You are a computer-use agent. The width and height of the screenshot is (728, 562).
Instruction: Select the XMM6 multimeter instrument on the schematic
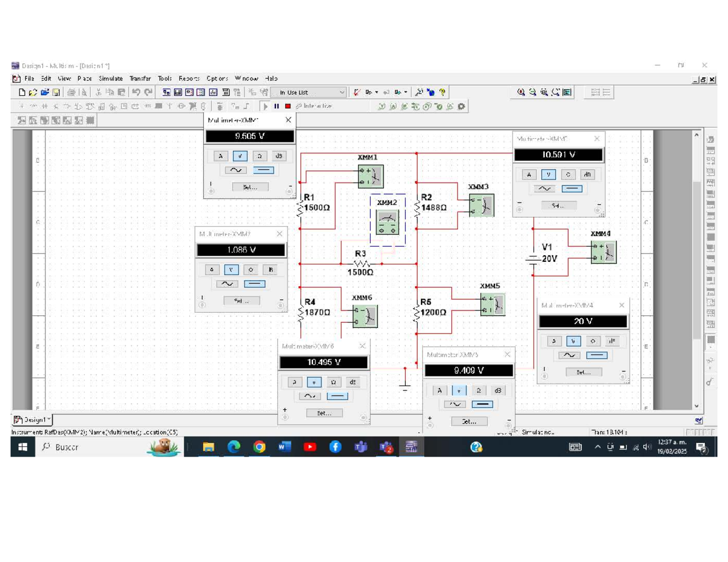click(365, 316)
